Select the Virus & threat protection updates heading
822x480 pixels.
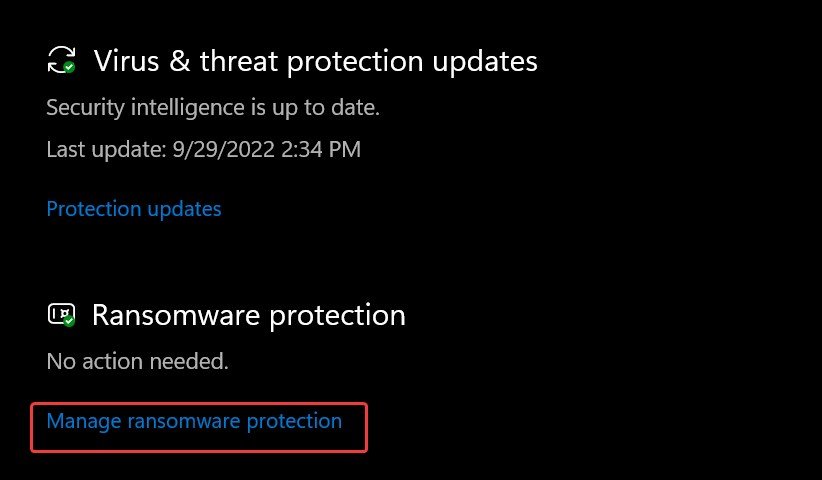[315, 61]
